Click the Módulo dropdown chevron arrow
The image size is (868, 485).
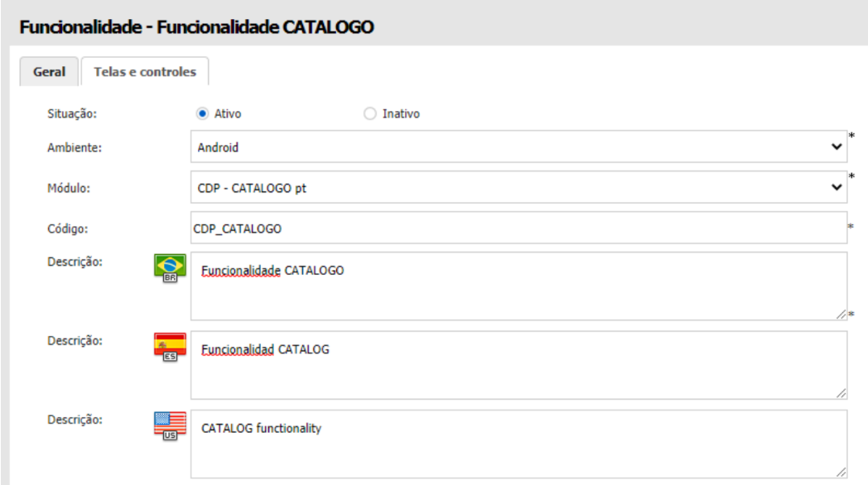[x=836, y=188]
